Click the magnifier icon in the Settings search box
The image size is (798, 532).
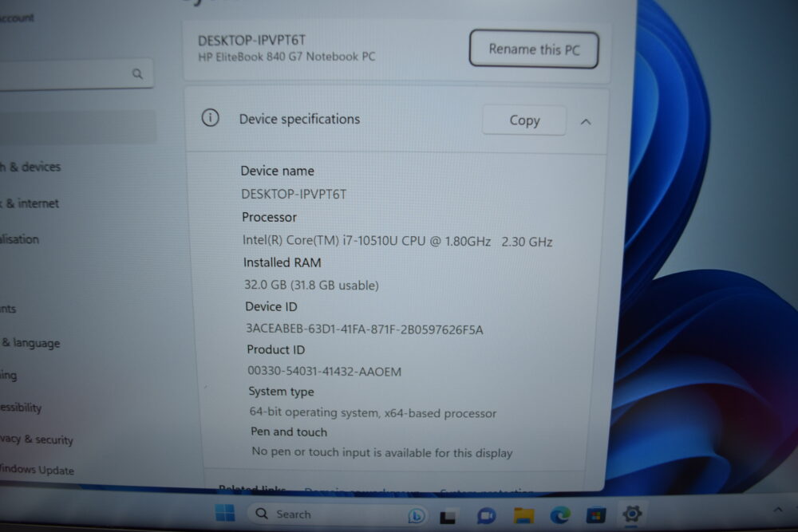pyautogui.click(x=137, y=73)
